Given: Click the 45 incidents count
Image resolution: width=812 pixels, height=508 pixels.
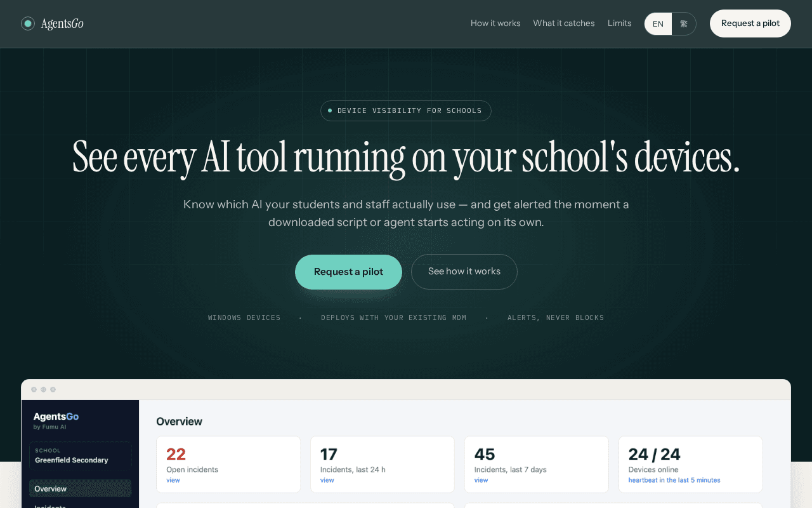Looking at the screenshot, I should point(485,454).
